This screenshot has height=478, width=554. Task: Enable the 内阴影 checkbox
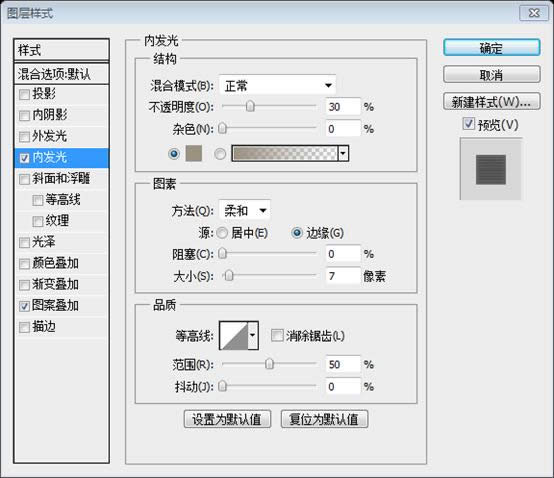24,116
